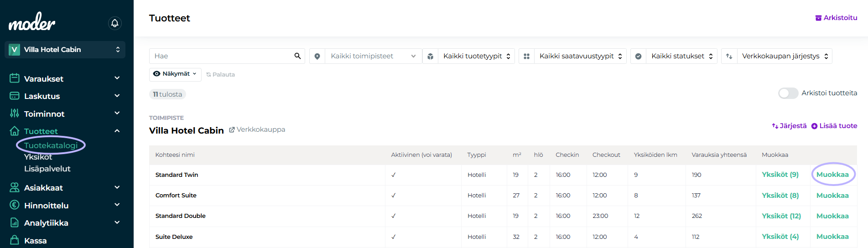Open Lisäpalvelut in the sidebar
Viewport: 868px width, 248px height.
(47, 169)
